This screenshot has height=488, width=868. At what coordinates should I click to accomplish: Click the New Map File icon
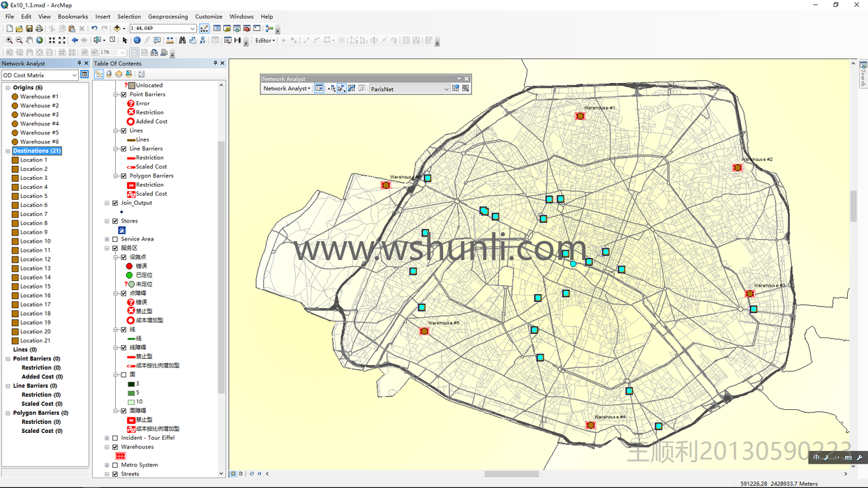9,29
